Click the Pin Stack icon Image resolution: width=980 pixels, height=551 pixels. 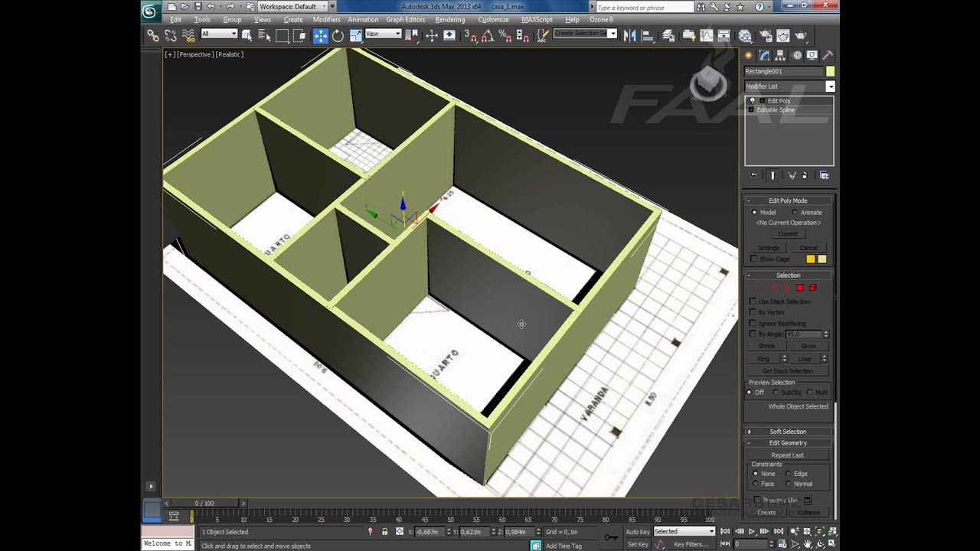(753, 175)
